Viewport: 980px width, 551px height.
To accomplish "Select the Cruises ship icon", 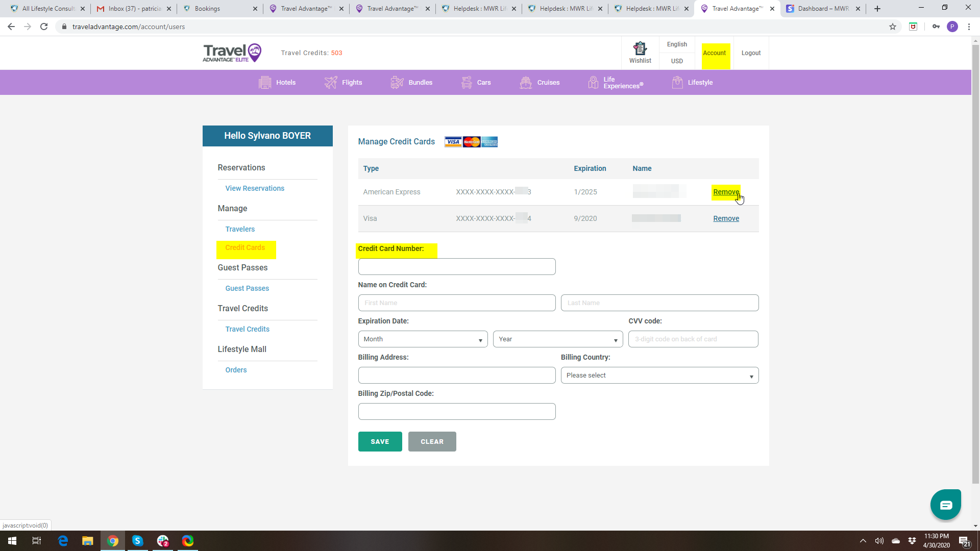I will pyautogui.click(x=526, y=82).
